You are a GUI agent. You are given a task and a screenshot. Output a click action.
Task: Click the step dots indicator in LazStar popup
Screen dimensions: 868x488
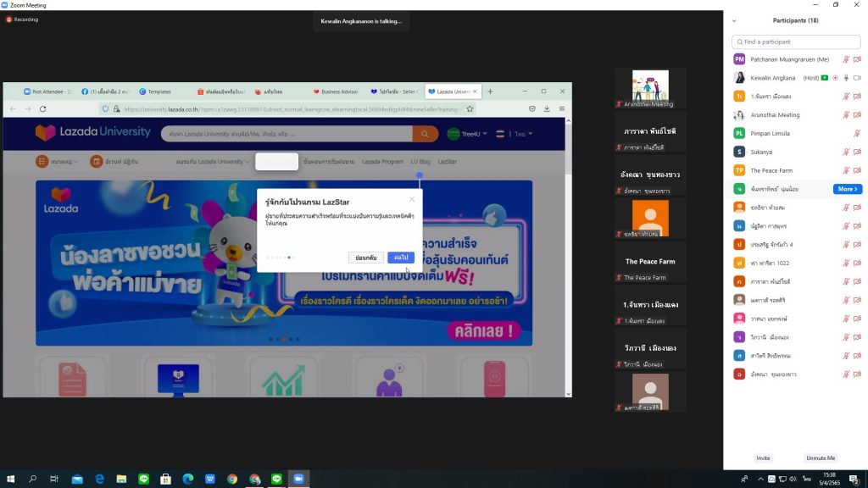click(280, 258)
